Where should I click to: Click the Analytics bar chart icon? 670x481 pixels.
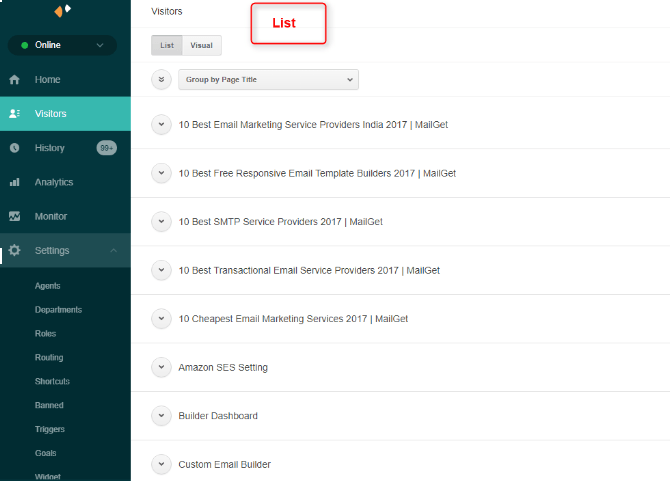[x=15, y=182]
